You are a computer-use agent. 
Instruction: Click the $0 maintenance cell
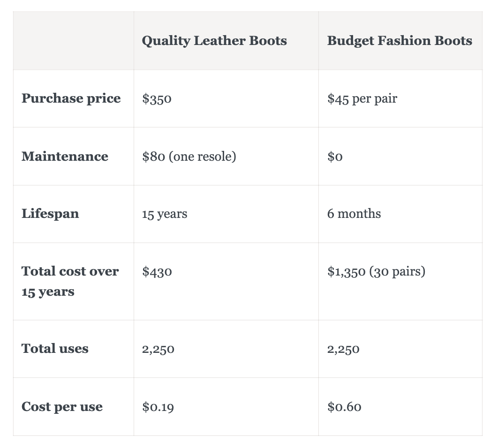click(335, 156)
